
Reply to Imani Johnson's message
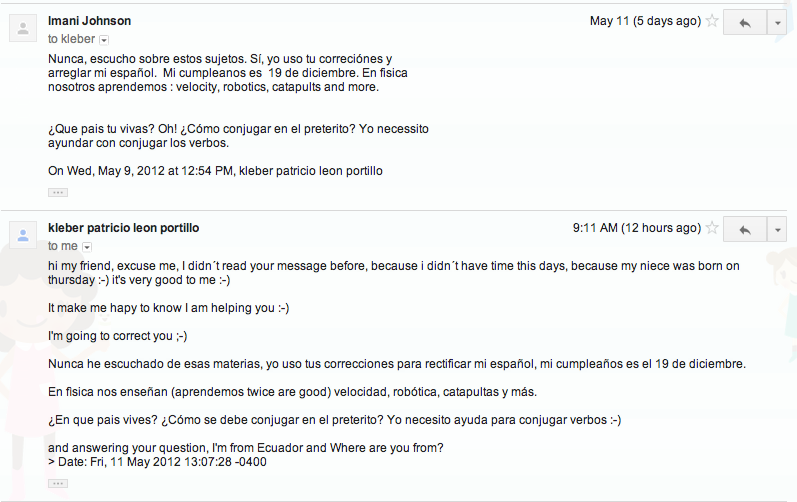click(x=744, y=22)
